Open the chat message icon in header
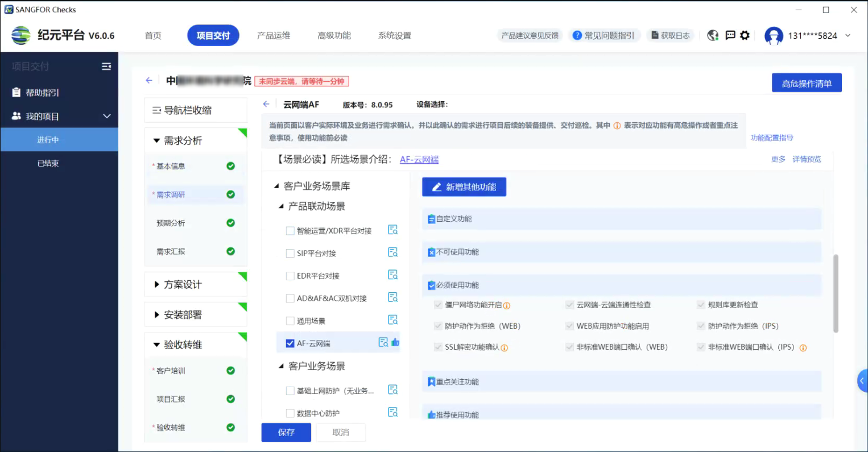 point(730,35)
